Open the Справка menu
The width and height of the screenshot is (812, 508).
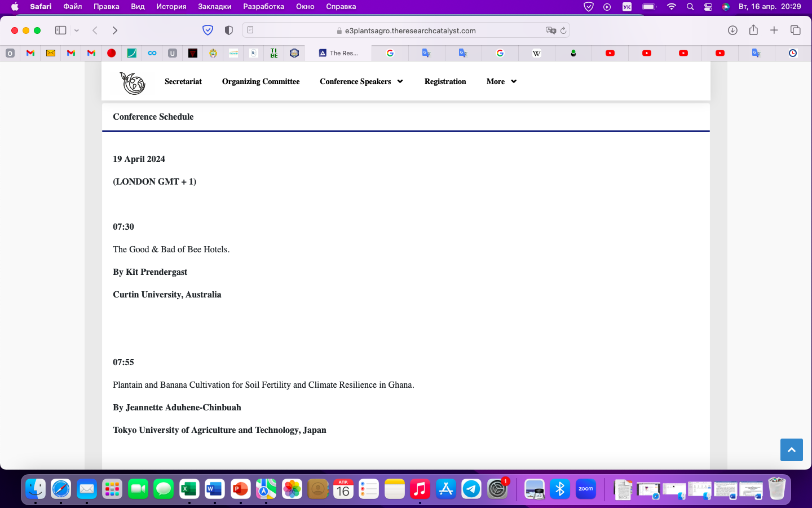341,7
